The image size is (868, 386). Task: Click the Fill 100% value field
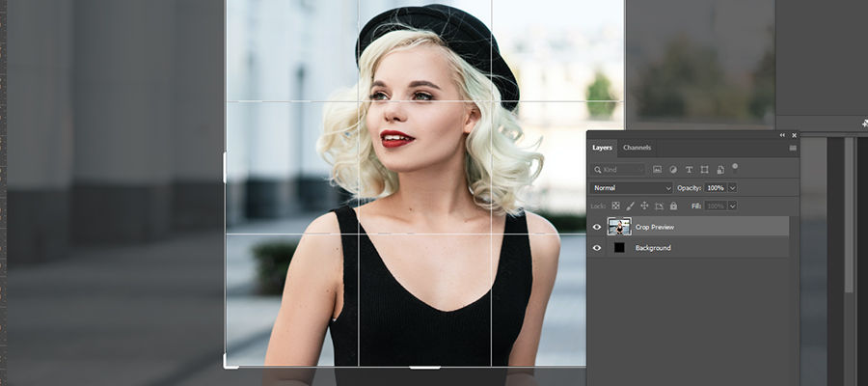(716, 206)
